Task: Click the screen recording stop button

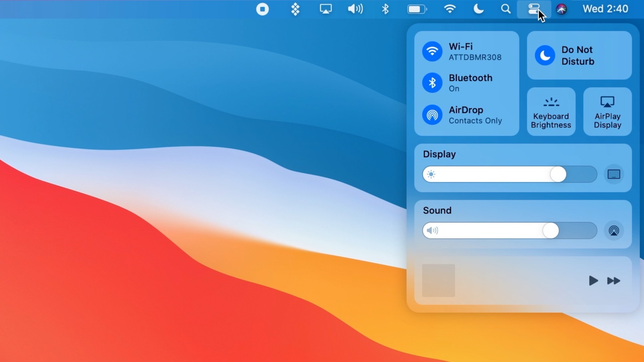Action: (x=262, y=9)
